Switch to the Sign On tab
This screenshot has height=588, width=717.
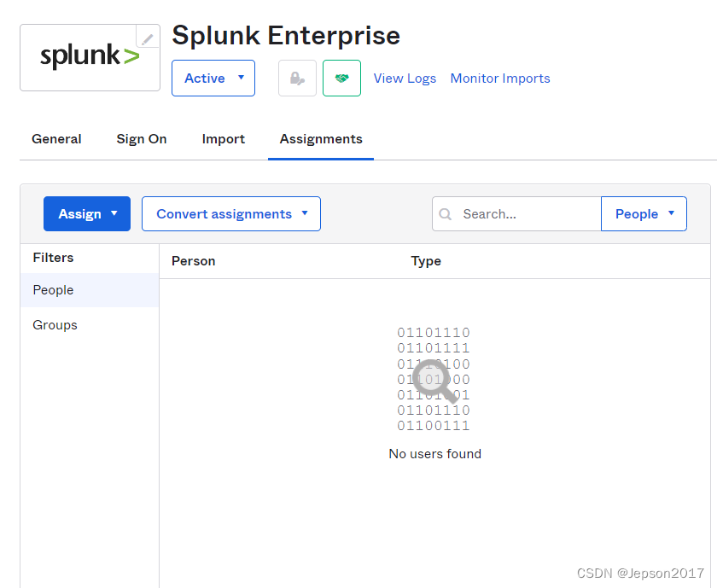[142, 139]
